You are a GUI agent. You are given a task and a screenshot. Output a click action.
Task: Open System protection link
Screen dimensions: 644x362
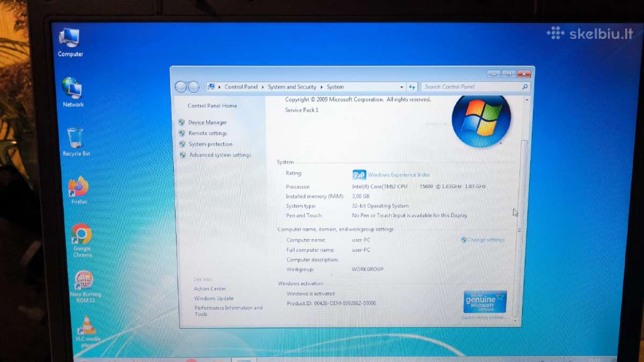click(210, 144)
